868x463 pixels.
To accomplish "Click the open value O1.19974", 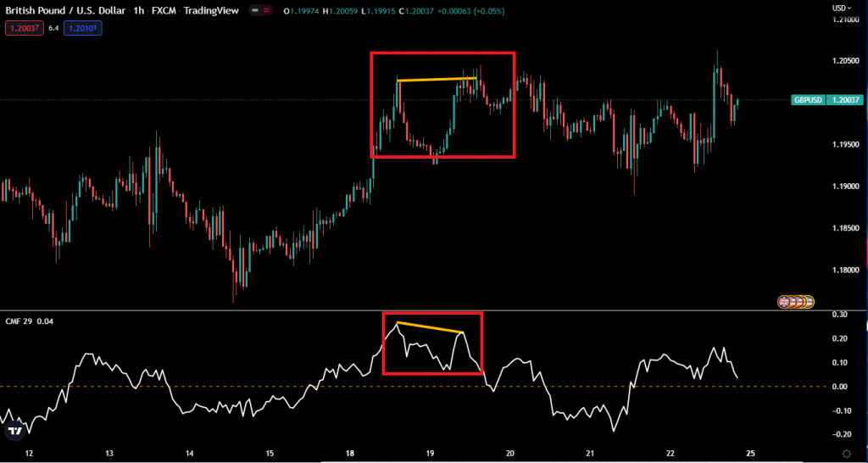I will 301,11.
